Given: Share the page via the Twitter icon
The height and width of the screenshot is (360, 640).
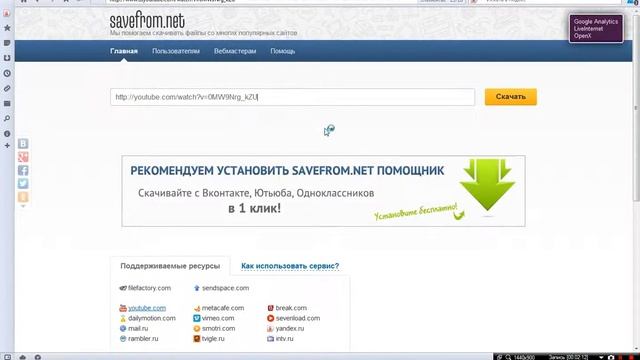Looking at the screenshot, I should [x=23, y=184].
